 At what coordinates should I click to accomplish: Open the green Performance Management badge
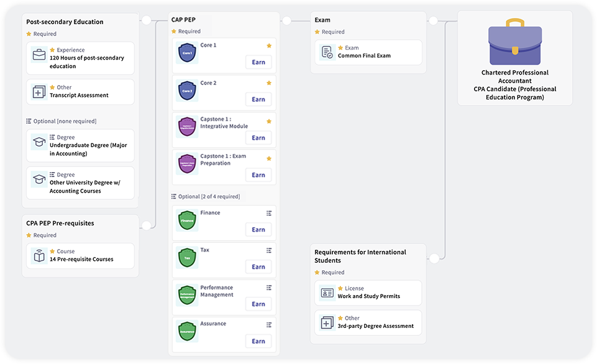coord(187,295)
